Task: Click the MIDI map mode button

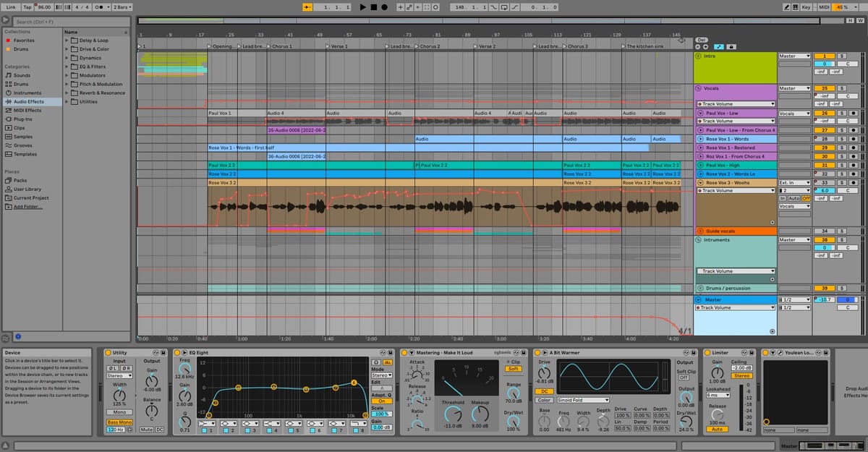Action: (823, 7)
